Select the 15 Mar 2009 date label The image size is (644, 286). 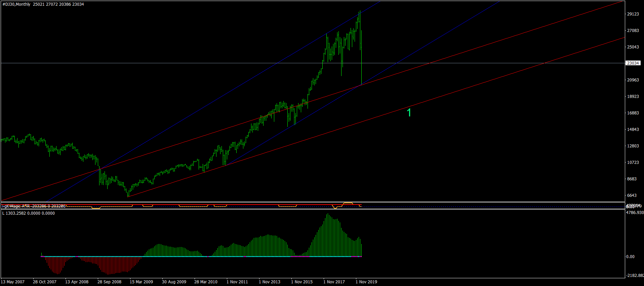(x=141, y=282)
